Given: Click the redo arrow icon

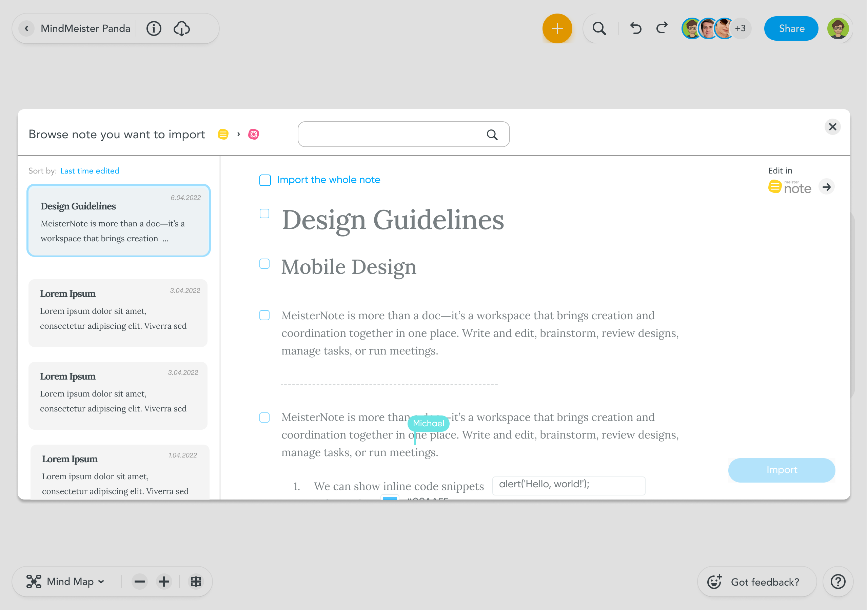Looking at the screenshot, I should point(662,29).
